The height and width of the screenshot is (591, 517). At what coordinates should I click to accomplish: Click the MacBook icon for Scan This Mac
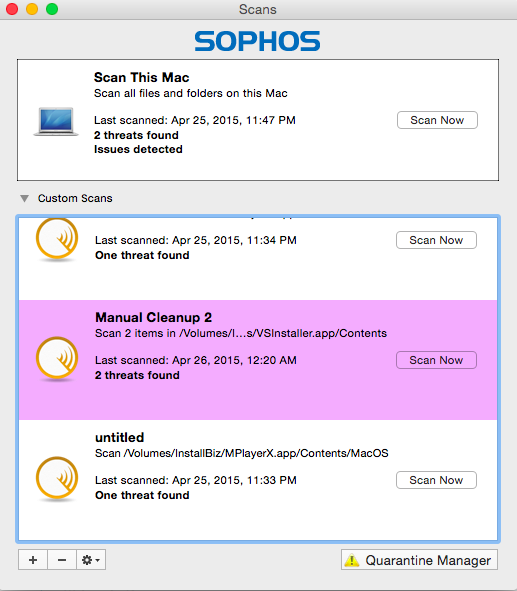[56, 121]
